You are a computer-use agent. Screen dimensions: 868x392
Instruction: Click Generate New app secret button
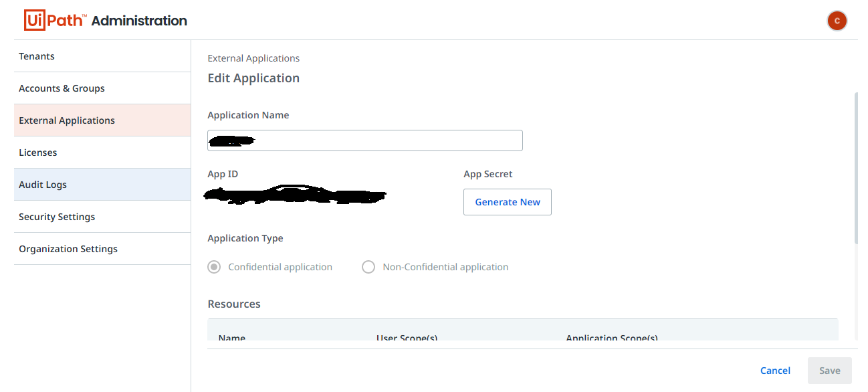pos(507,202)
